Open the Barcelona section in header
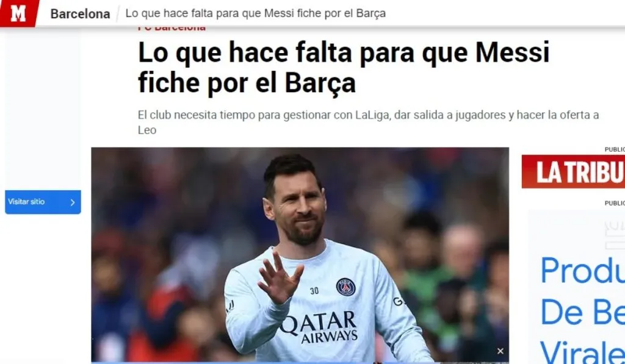Image resolution: width=625 pixels, height=364 pixels. point(80,14)
